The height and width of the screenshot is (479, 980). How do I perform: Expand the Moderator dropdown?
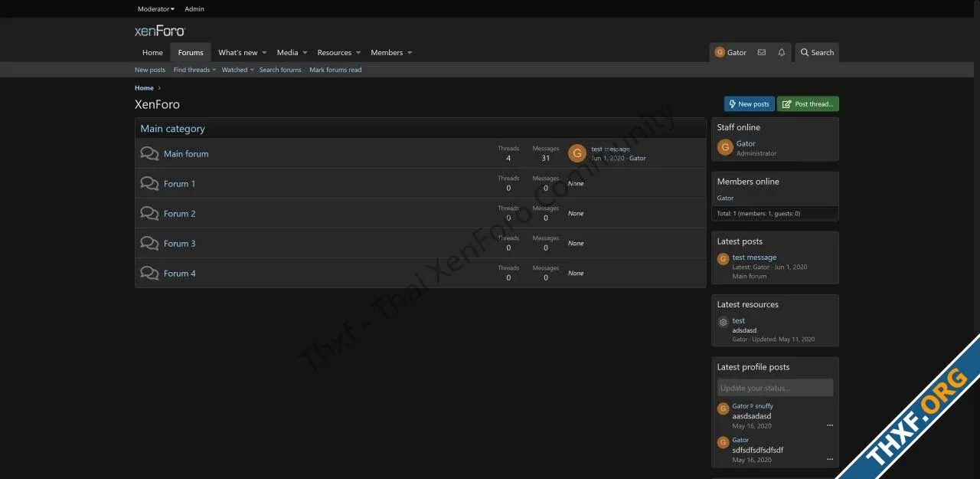point(156,9)
